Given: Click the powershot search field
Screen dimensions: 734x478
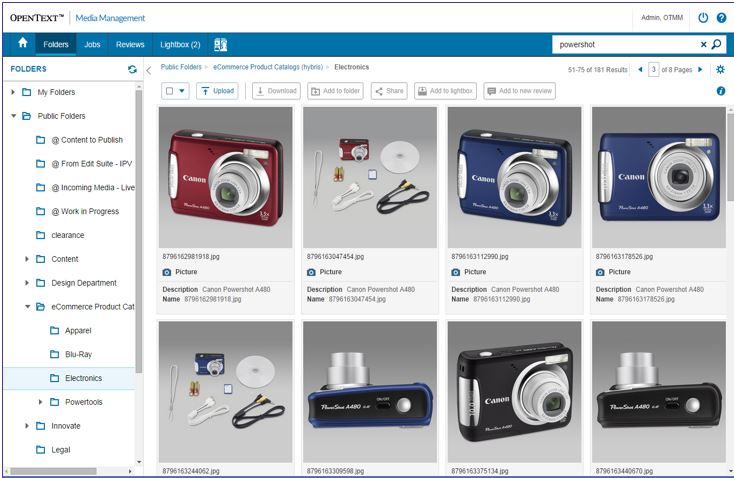Looking at the screenshot, I should (626, 44).
